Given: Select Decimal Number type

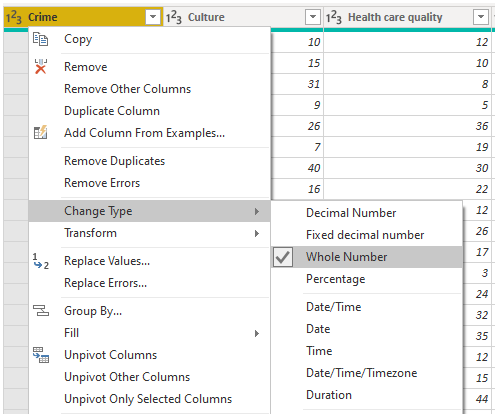Looking at the screenshot, I should [351, 213].
